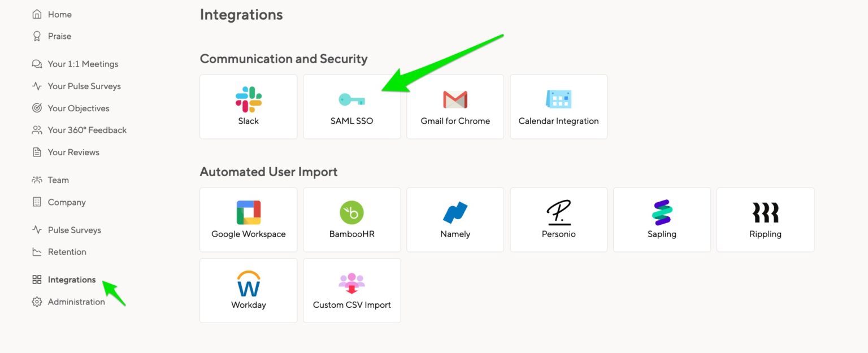Go to the Retention section
Image resolution: width=868 pixels, height=353 pixels.
coord(67,251)
